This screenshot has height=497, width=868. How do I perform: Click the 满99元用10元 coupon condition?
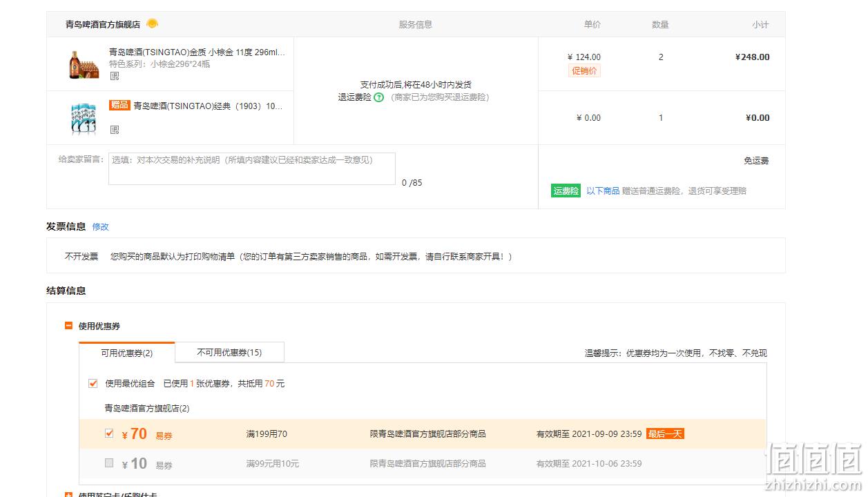coord(273,464)
